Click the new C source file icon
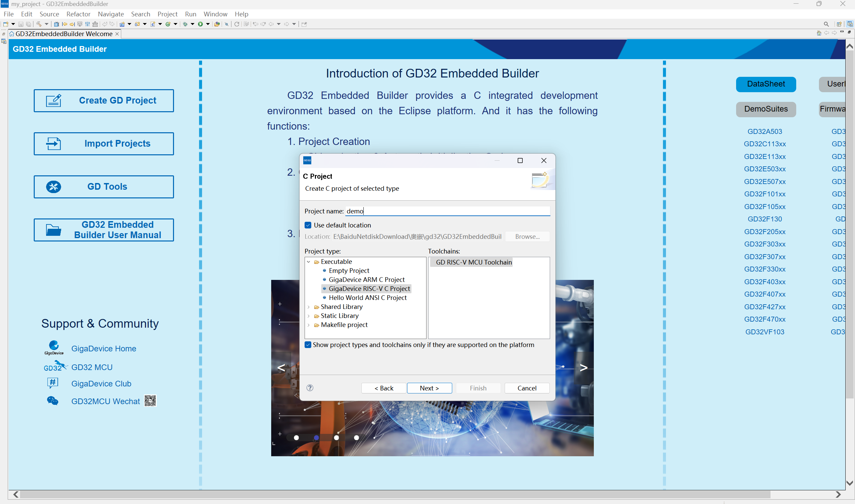Screen dimensions: 855x504 [153, 24]
